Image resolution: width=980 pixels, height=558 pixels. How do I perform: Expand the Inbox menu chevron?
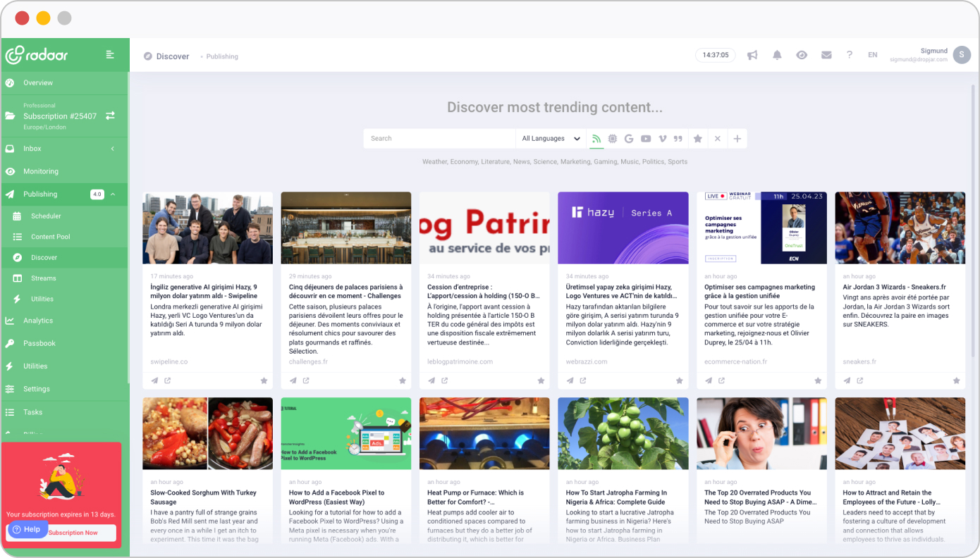113,149
